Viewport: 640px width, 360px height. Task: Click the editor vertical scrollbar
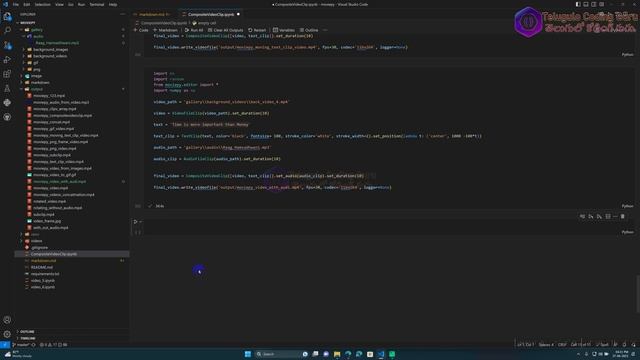pyautogui.click(x=638, y=294)
